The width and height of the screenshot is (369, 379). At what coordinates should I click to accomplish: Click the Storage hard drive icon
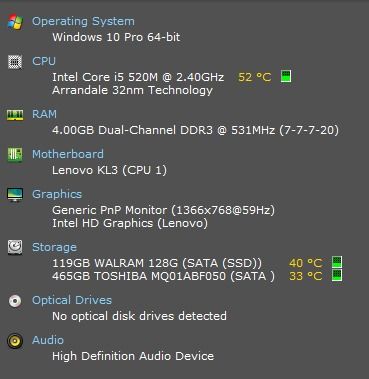[x=15, y=247]
